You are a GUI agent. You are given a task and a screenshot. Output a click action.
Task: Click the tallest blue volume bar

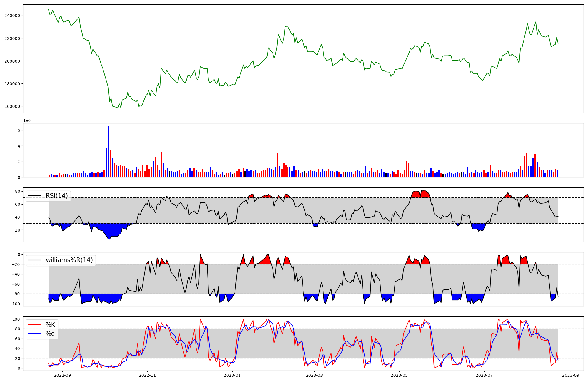[x=108, y=151]
